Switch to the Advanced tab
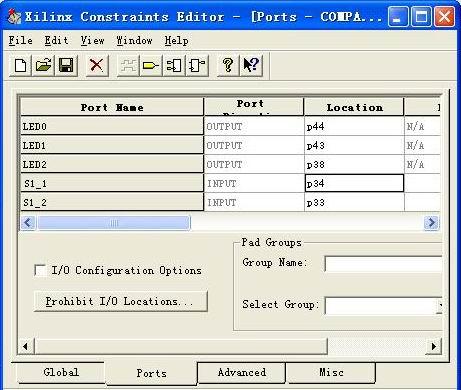Viewport: 461px width, 390px height. (x=242, y=372)
